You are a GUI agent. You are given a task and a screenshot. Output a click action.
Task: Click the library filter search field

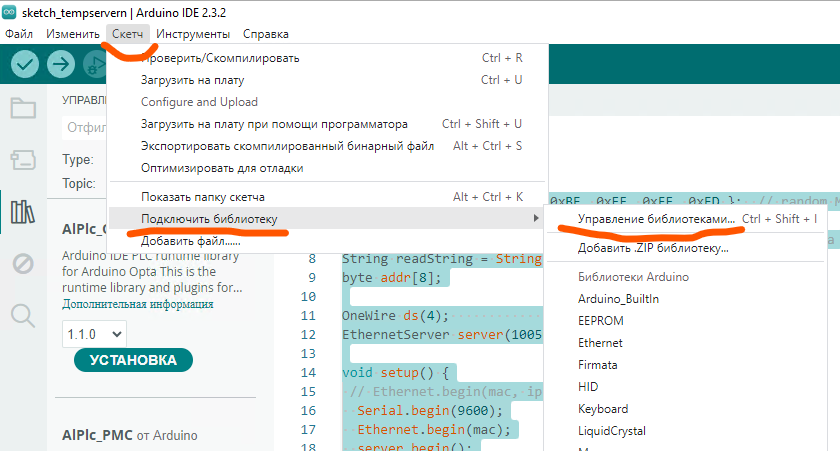point(84,127)
